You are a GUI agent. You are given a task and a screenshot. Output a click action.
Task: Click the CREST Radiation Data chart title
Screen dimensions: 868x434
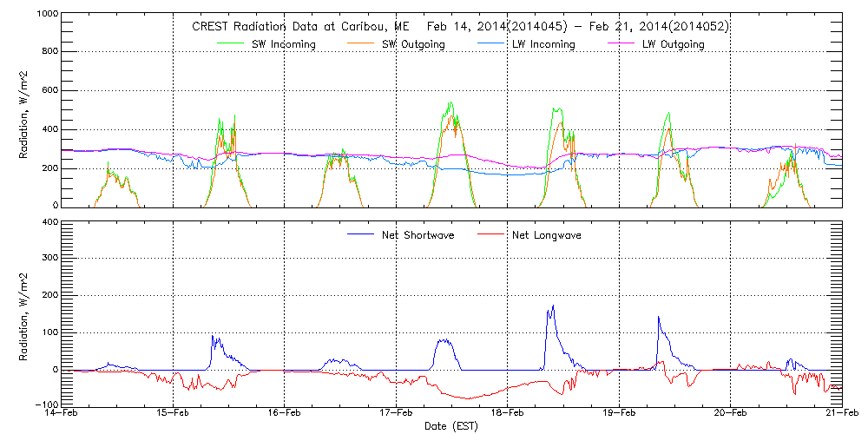pyautogui.click(x=460, y=27)
